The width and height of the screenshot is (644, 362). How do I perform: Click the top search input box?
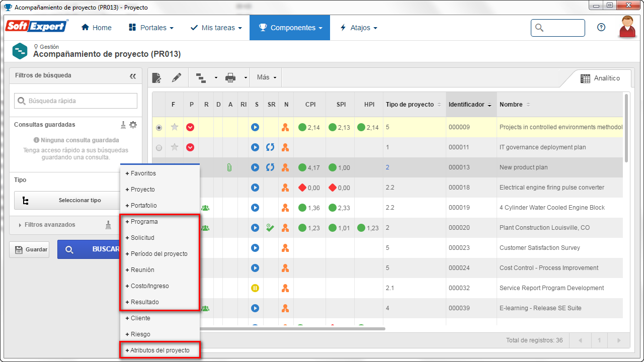pyautogui.click(x=558, y=28)
